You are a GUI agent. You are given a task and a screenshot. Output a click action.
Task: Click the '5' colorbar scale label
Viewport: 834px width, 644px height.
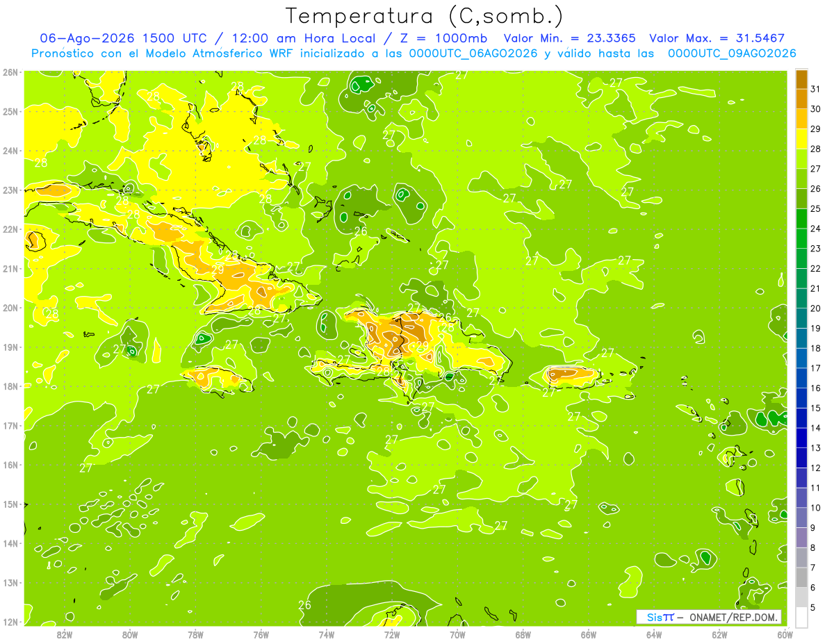point(814,607)
